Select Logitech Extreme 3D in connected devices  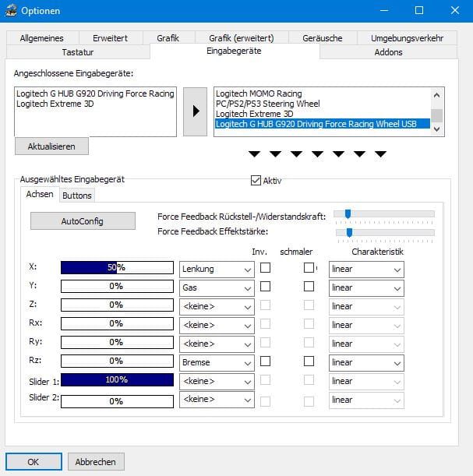55,104
